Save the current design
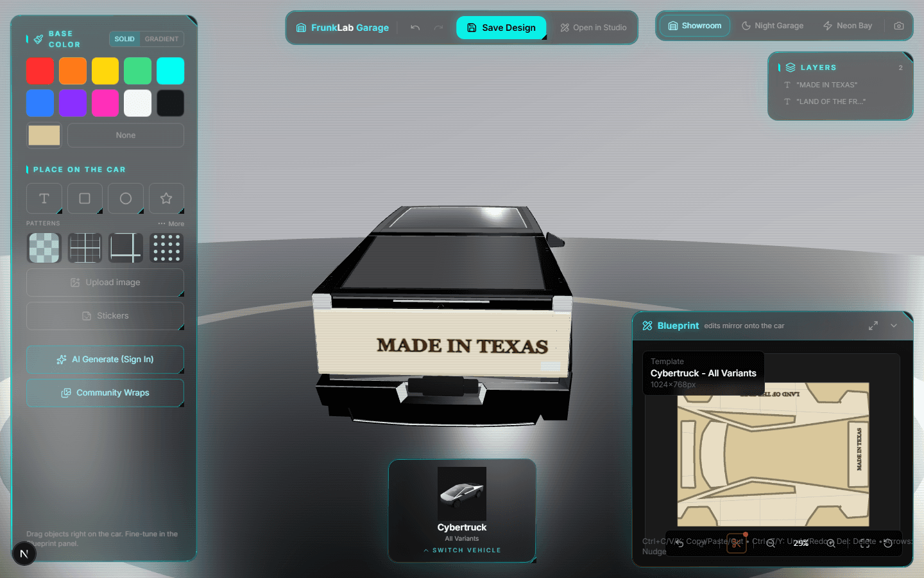Screen dimensions: 924x578 point(501,28)
